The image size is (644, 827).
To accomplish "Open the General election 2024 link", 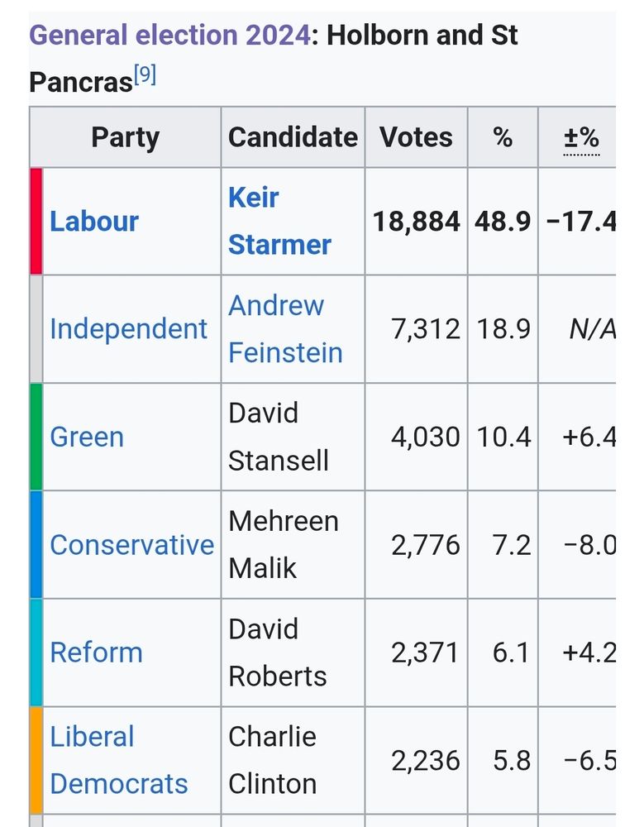I will 169,36.
